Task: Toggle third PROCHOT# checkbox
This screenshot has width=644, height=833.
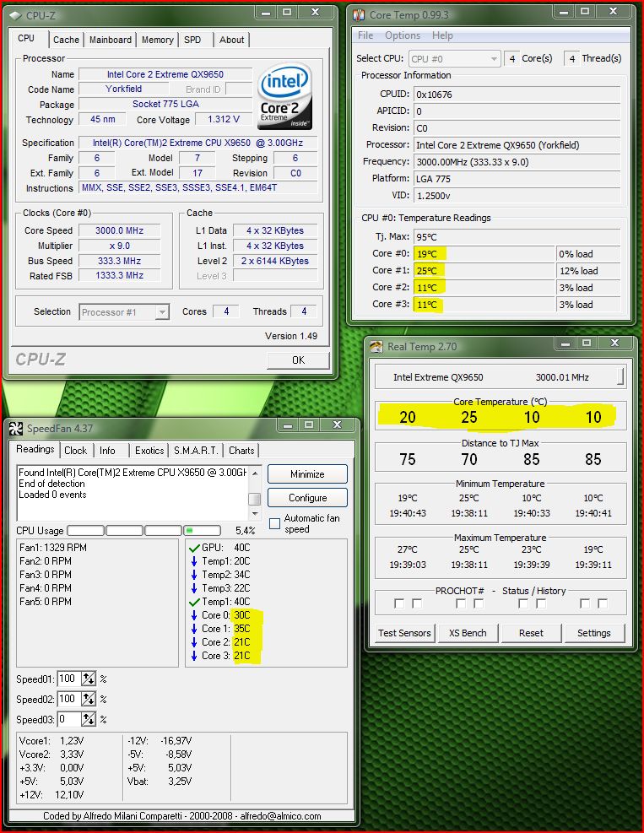Action: [461, 603]
